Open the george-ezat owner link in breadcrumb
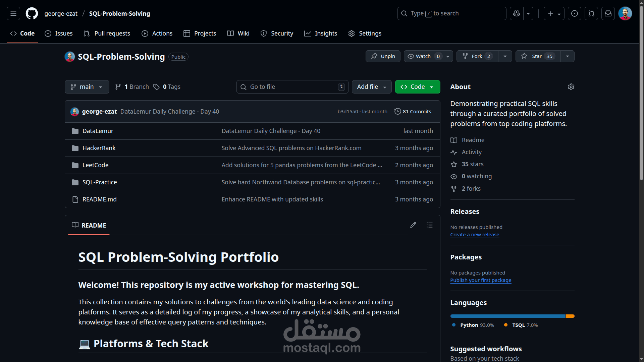The width and height of the screenshot is (644, 362). pos(61,14)
